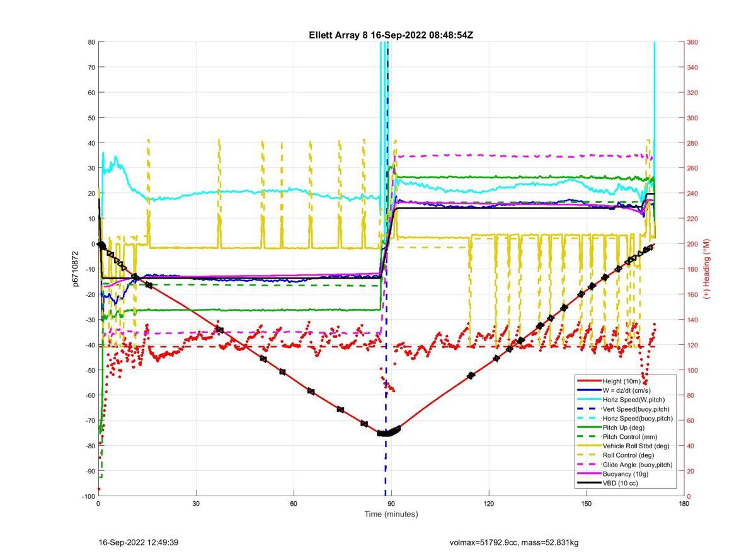756x558 pixels.
Task: Click the x-axis tick label "150"
Action: (x=587, y=504)
